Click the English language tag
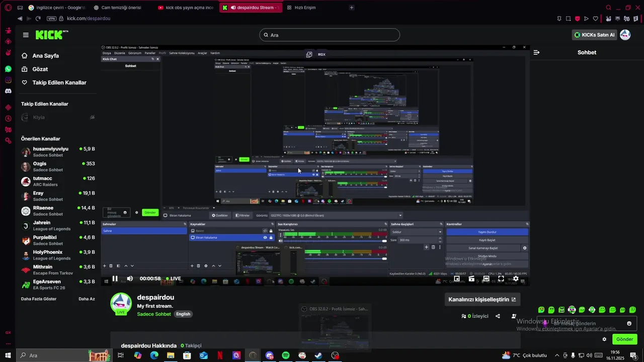 point(183,314)
